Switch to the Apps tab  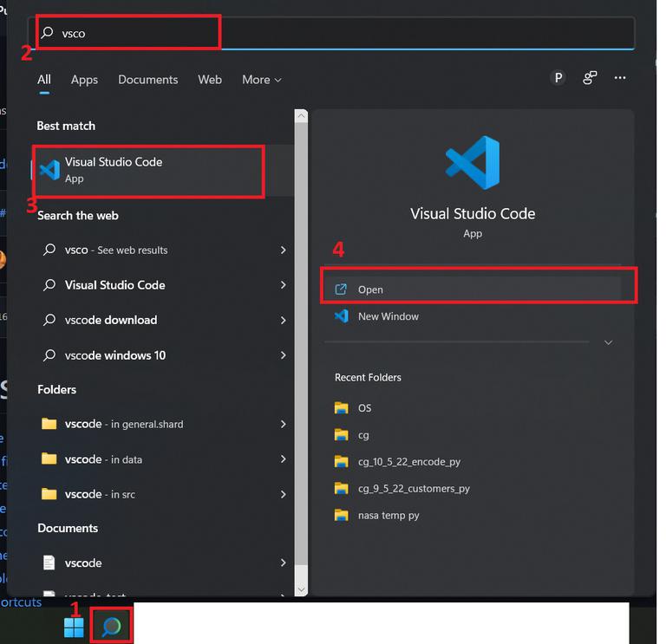click(84, 80)
